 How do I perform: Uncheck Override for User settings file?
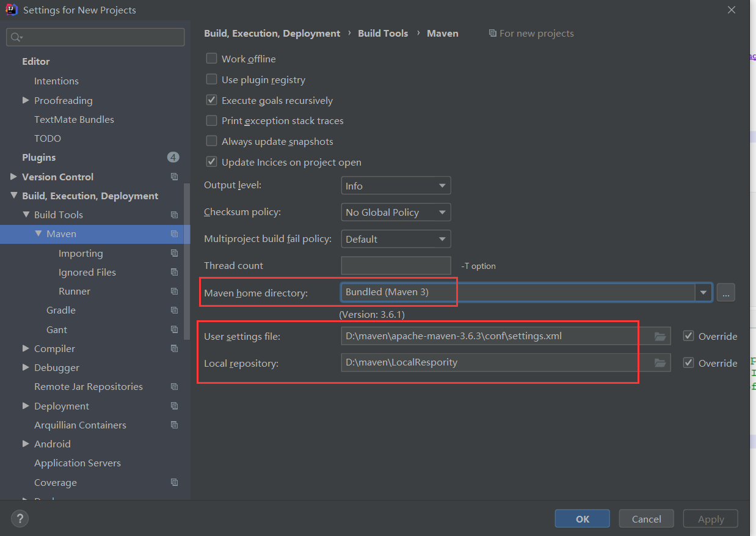[x=689, y=336]
